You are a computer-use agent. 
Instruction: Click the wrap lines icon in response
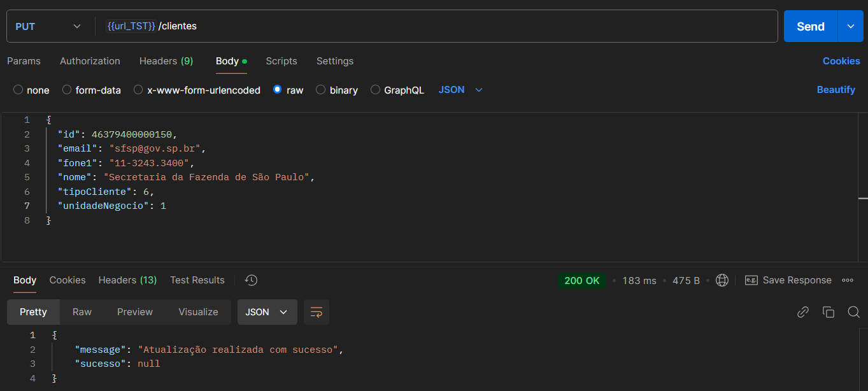(317, 312)
